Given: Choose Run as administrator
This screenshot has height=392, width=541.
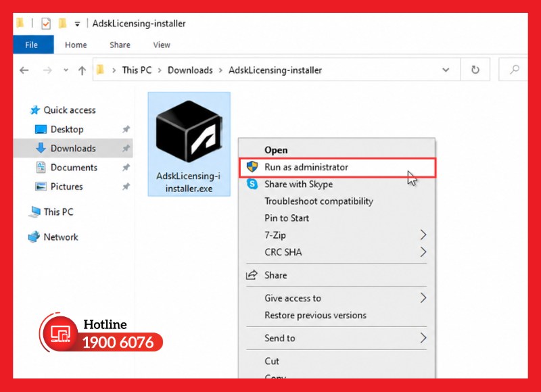Looking at the screenshot, I should pyautogui.click(x=337, y=167).
